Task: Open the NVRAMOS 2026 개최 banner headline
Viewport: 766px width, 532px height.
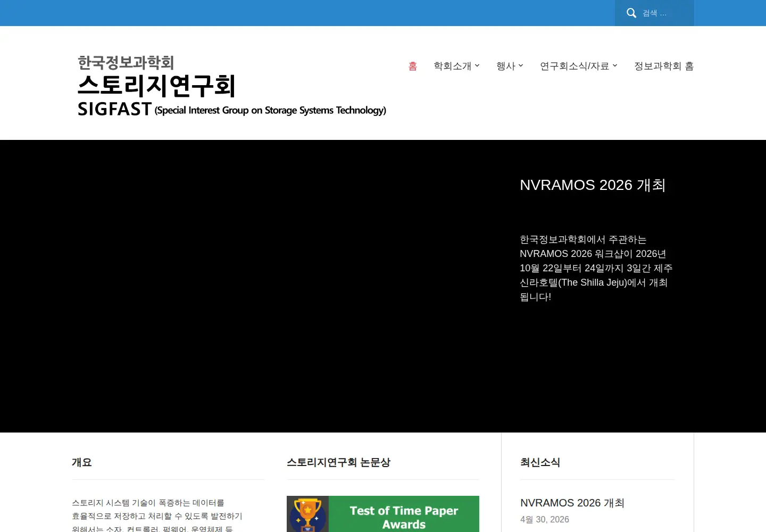Action: pos(593,185)
